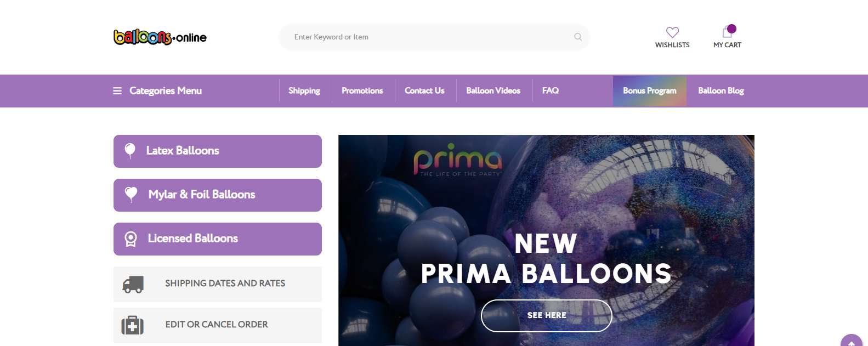Open the Shipping menu item
Screen dimensions: 868x346
(x=304, y=91)
